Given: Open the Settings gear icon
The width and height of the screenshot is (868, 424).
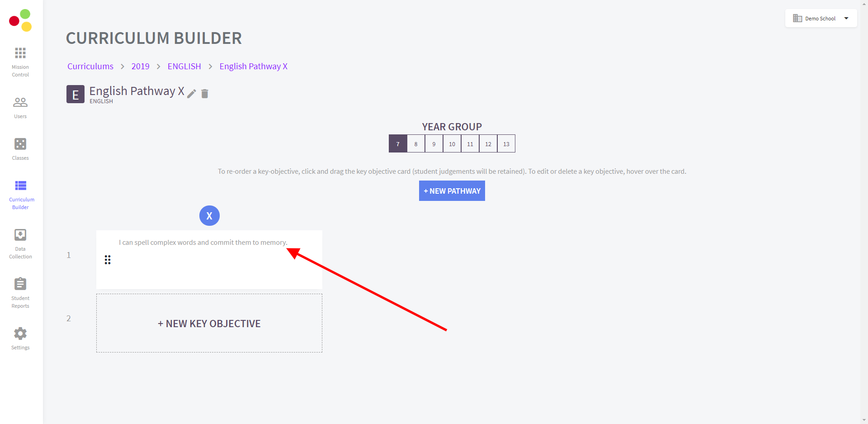Looking at the screenshot, I should click(20, 334).
